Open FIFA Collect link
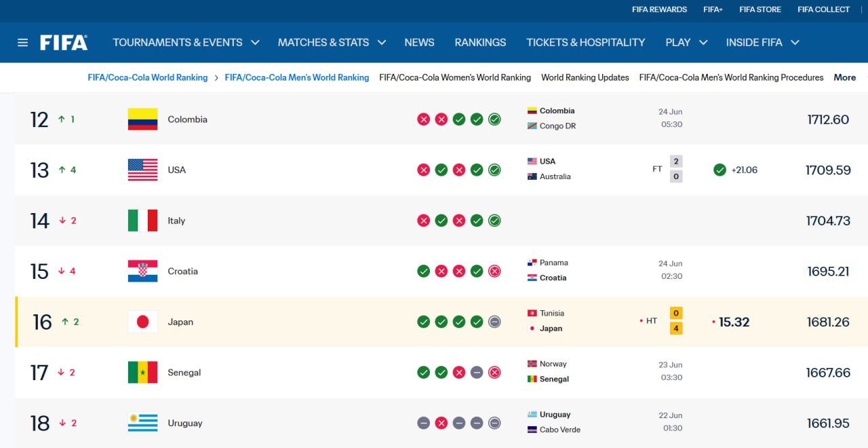The height and width of the screenshot is (448, 868). (823, 10)
